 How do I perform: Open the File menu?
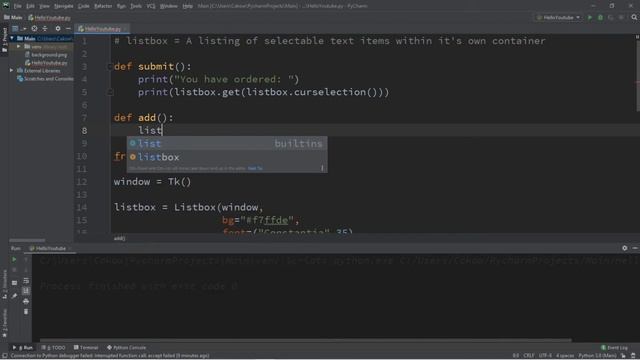tap(18, 6)
